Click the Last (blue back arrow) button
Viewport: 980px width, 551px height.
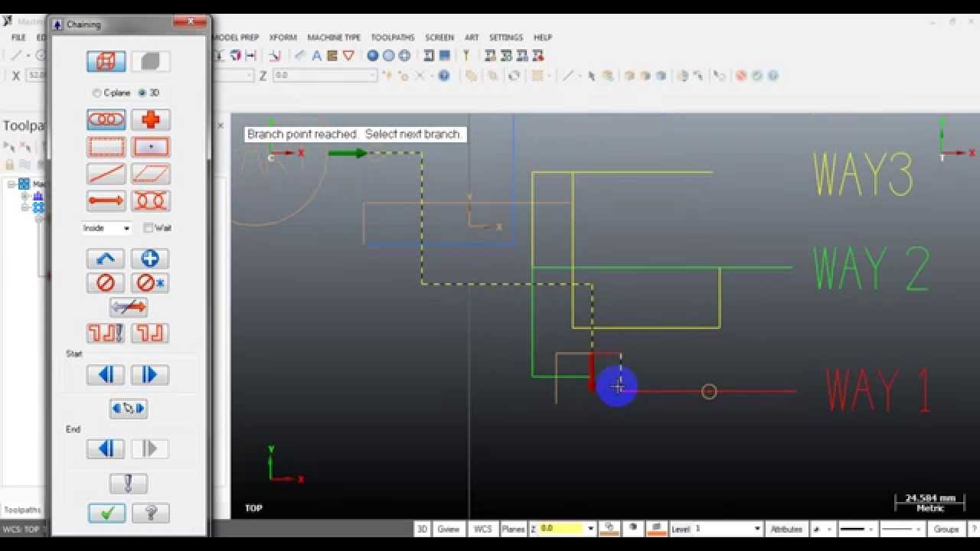tap(106, 259)
